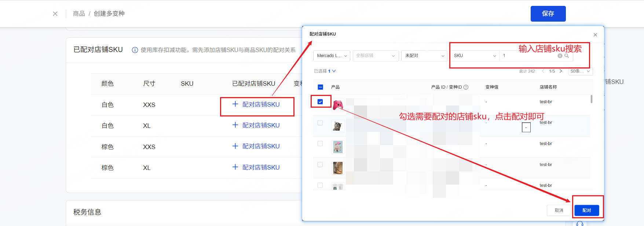Go to next page arrow in dialog
The width and height of the screenshot is (644, 226).
tap(561, 71)
